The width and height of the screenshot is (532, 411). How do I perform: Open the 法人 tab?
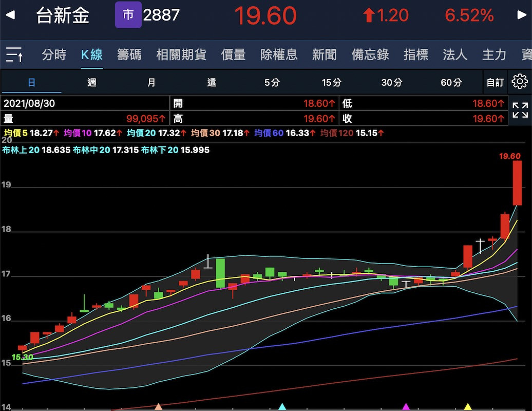click(455, 54)
